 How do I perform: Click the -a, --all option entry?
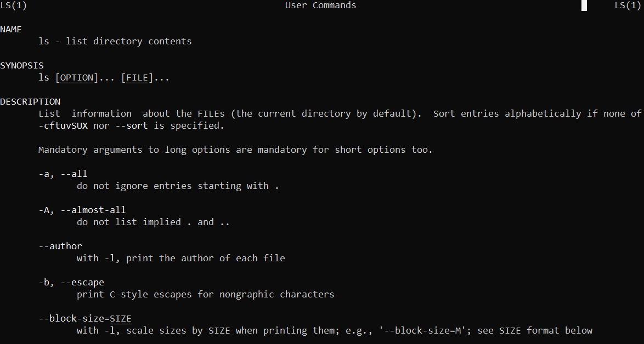pos(63,174)
